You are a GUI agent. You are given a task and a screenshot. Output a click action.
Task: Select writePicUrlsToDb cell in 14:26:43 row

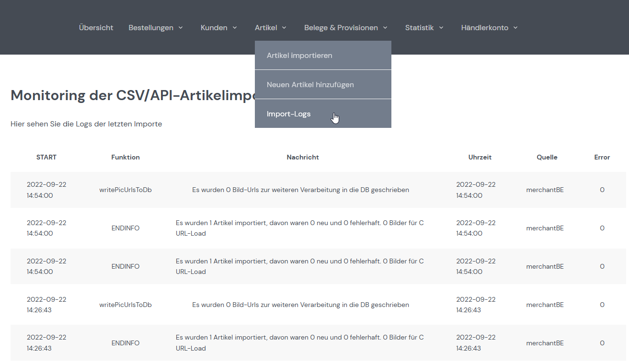coord(126,305)
